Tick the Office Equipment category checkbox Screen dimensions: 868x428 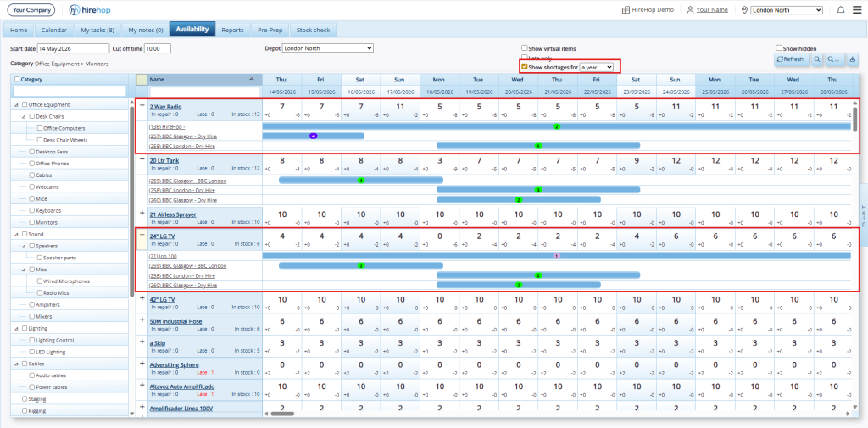click(25, 104)
